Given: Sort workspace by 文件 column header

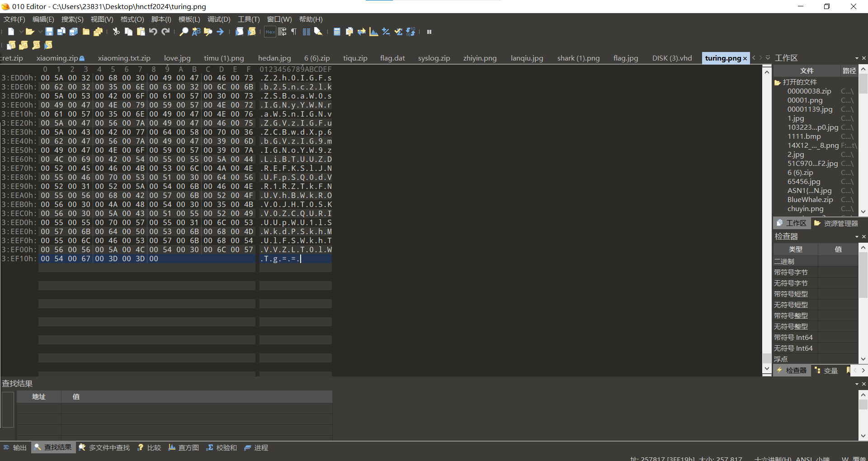Looking at the screenshot, I should (x=807, y=71).
